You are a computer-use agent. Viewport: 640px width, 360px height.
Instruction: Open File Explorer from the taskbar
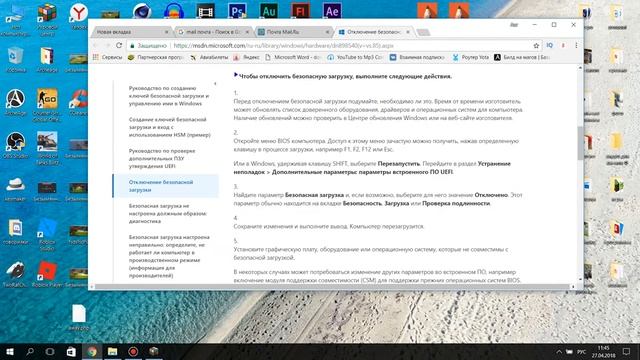click(113, 351)
